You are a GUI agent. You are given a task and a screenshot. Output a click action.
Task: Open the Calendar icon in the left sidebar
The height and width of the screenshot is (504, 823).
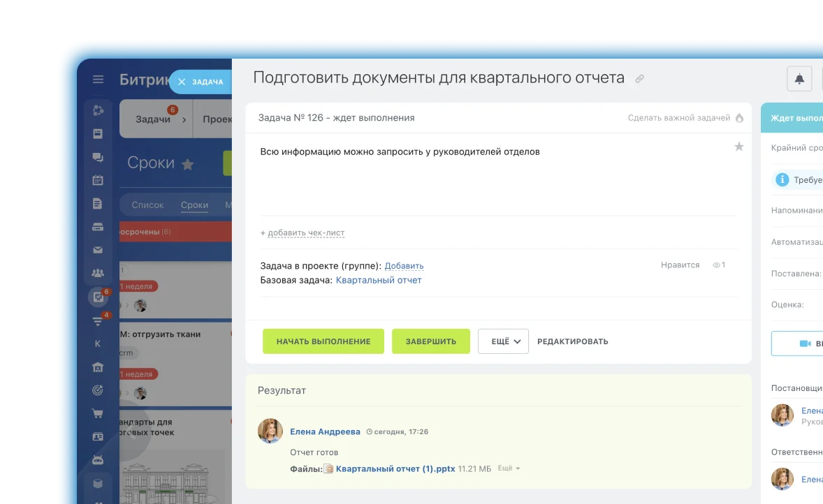click(97, 181)
